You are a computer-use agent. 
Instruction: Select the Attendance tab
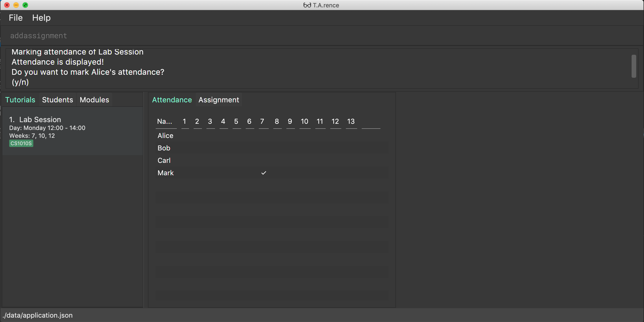click(x=172, y=100)
